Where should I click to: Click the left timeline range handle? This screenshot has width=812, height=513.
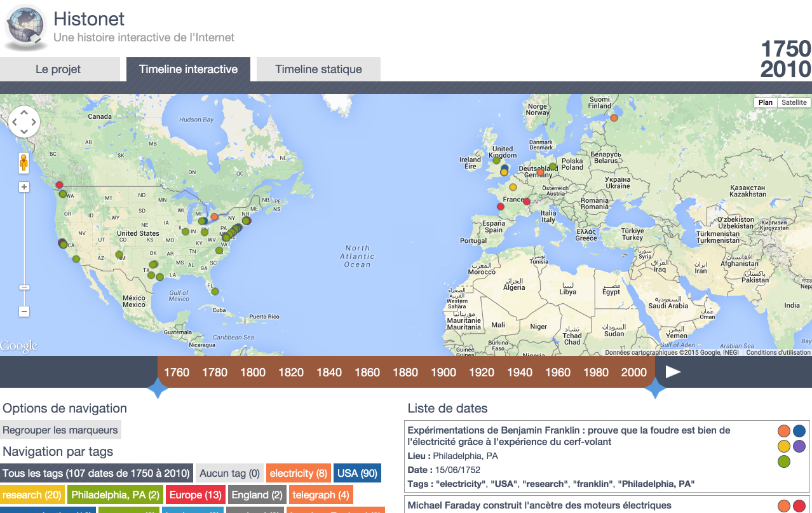[x=157, y=388]
